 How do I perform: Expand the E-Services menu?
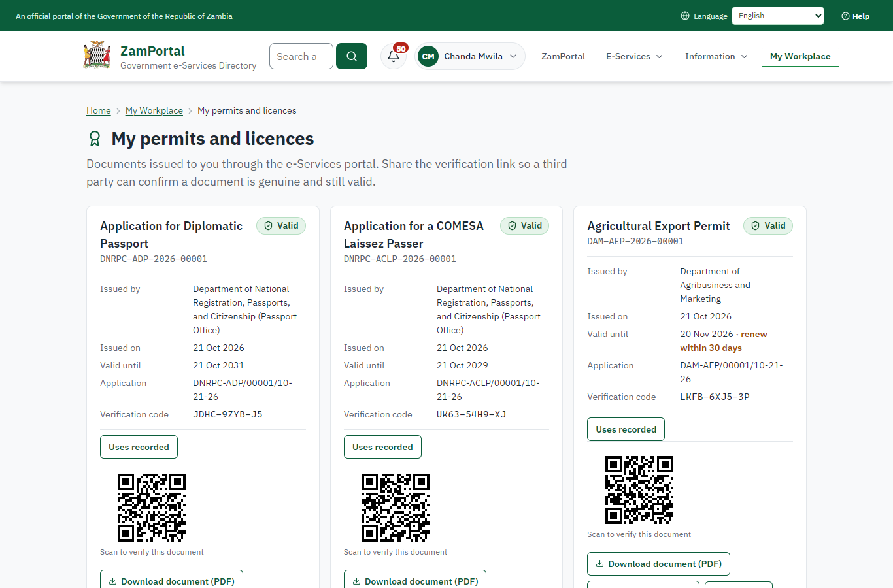click(x=634, y=56)
